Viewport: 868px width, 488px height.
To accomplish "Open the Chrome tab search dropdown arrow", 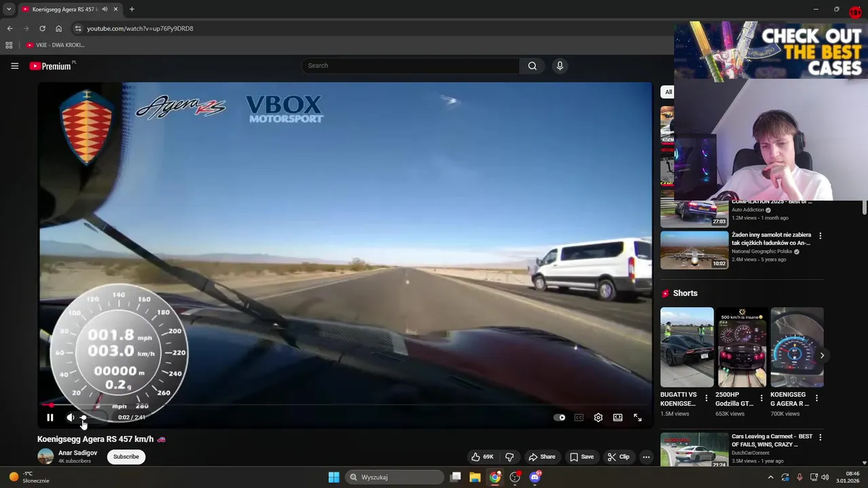I will tap(9, 9).
